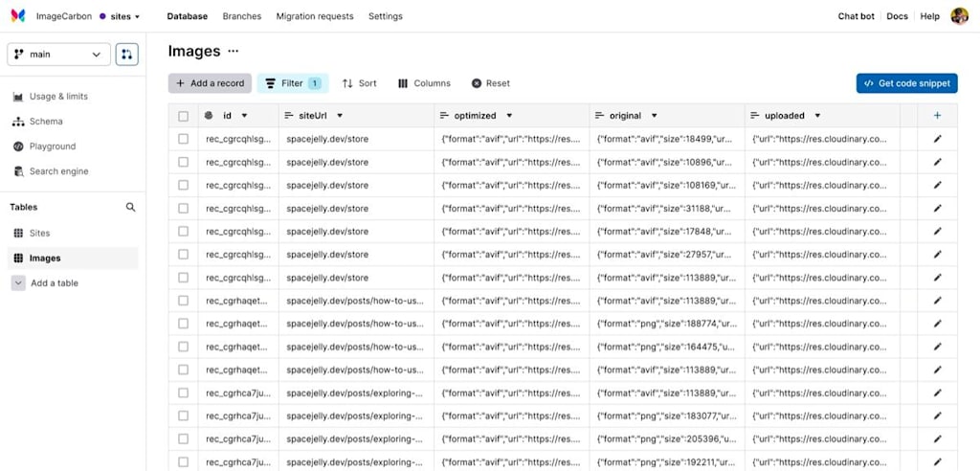The width and height of the screenshot is (980, 471).
Task: Toggle the select-all header checkbox
Action: coord(183,116)
